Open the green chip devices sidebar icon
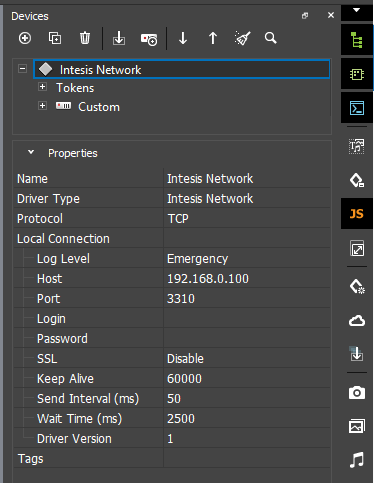This screenshot has width=374, height=483. [357, 74]
